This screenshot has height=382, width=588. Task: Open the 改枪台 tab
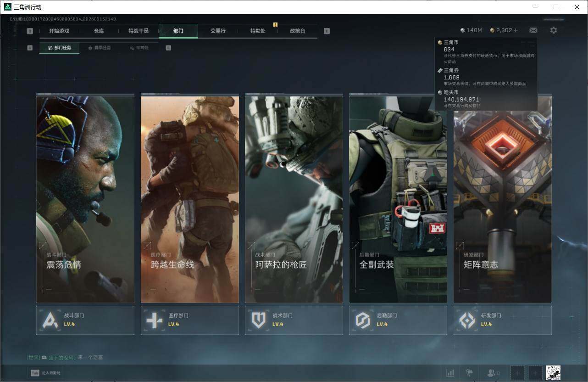click(x=297, y=31)
